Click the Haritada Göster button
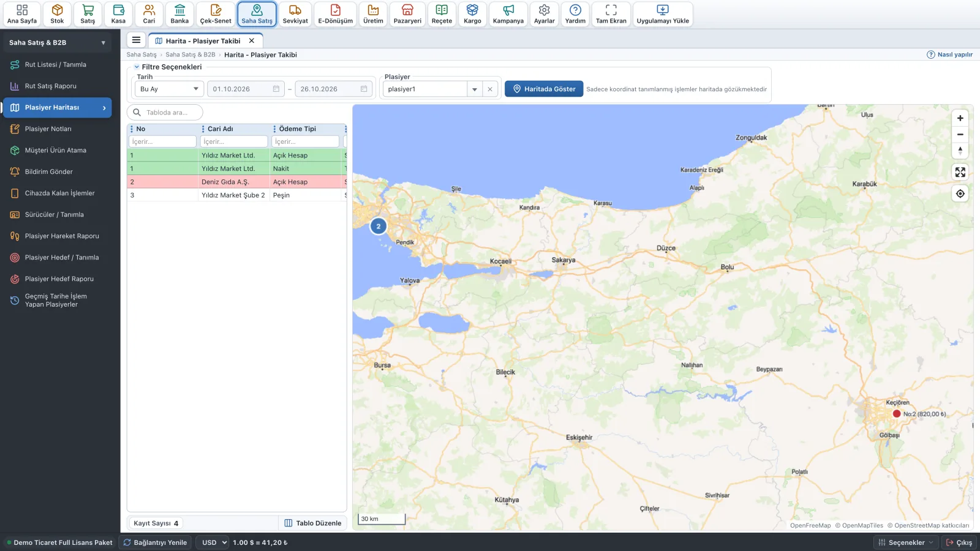Viewport: 980px width, 551px height. click(544, 89)
